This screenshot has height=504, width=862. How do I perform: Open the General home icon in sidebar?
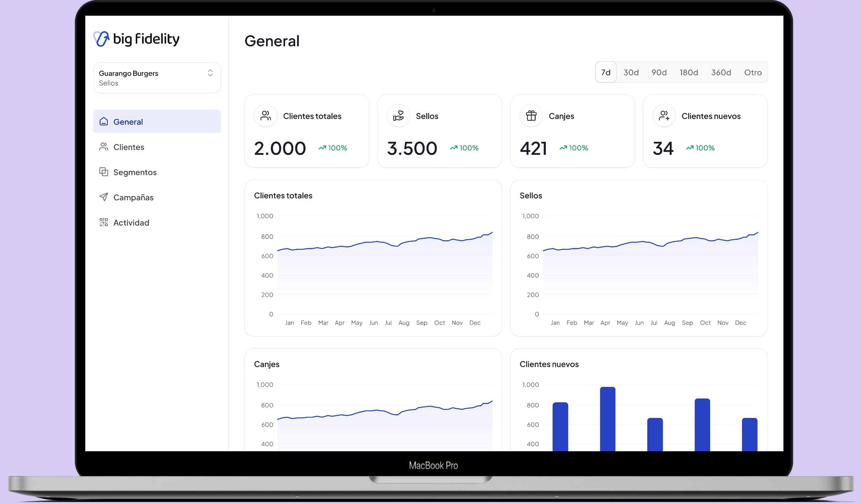tap(104, 121)
